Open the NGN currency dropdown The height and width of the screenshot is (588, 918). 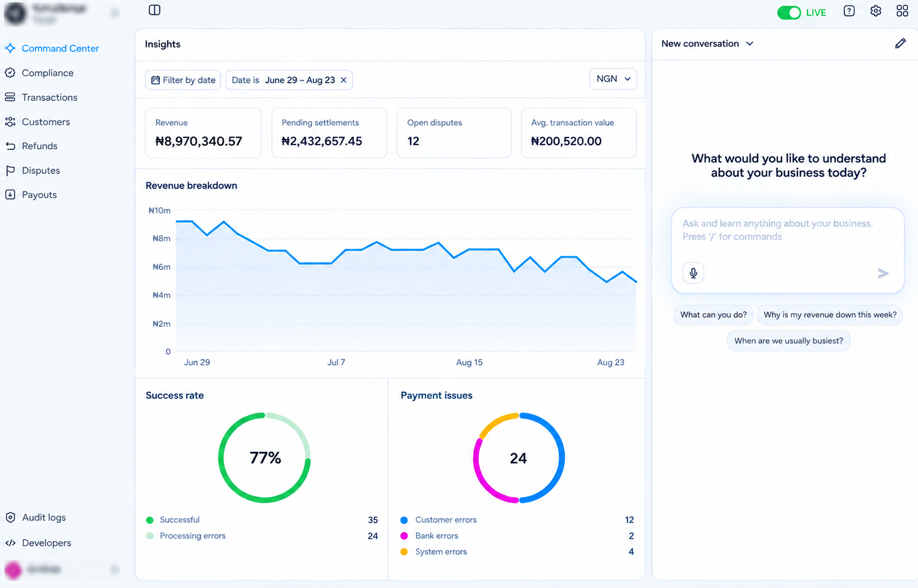[613, 79]
